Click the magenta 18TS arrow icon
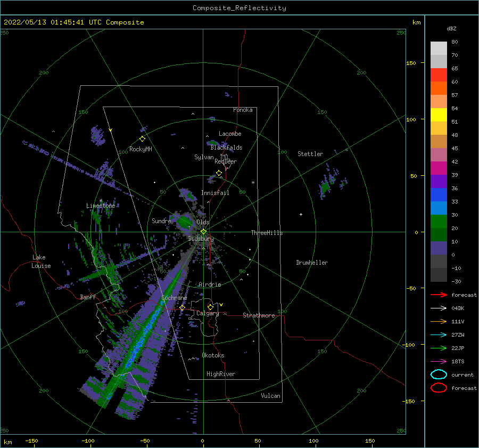This screenshot has height=448, width=479. [x=439, y=362]
